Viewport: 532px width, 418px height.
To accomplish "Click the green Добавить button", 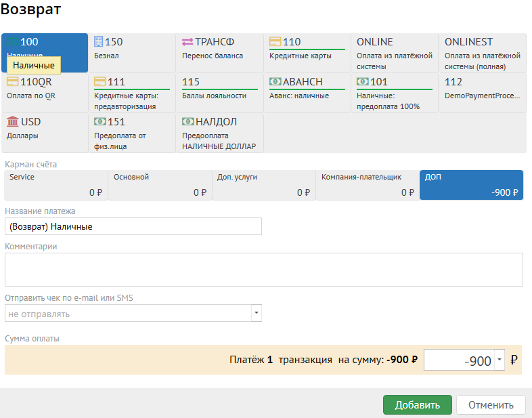I will pyautogui.click(x=417, y=405).
